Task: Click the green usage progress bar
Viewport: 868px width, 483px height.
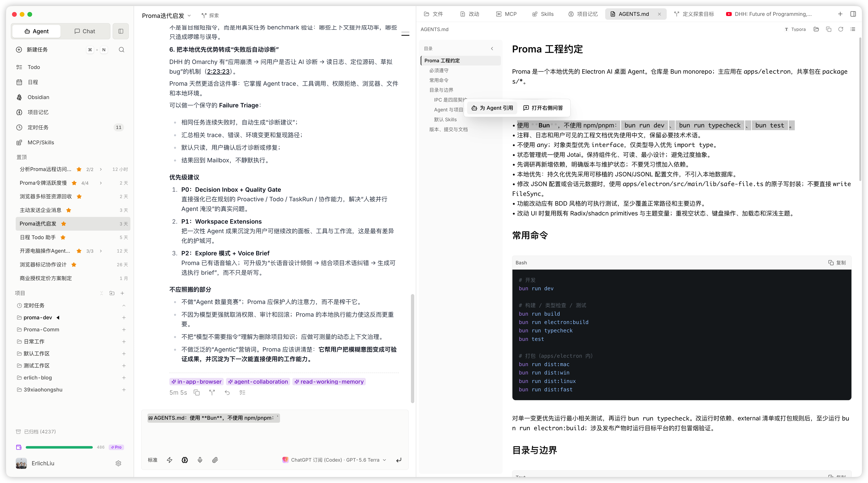Action: 59,447
